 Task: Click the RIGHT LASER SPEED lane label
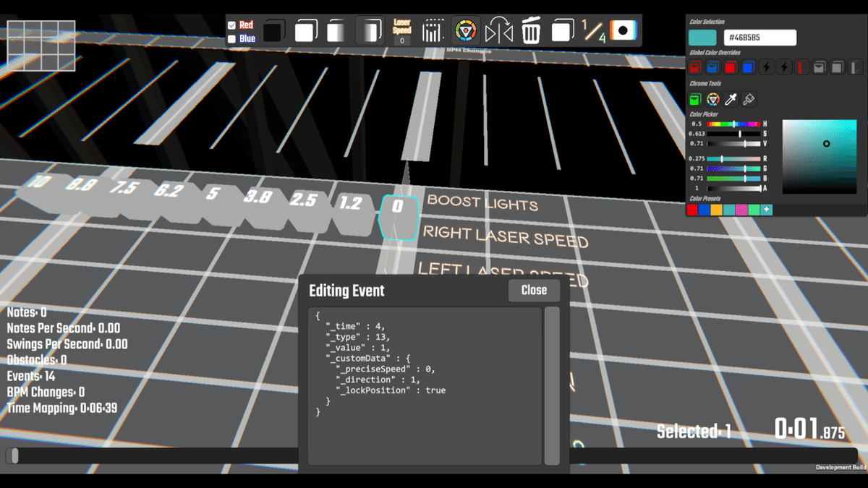506,236
